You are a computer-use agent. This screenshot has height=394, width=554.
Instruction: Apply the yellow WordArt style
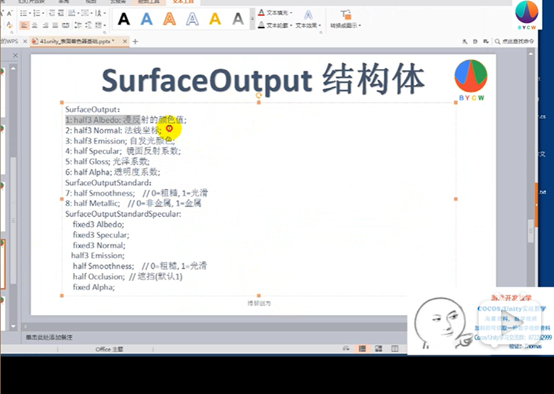click(x=215, y=19)
